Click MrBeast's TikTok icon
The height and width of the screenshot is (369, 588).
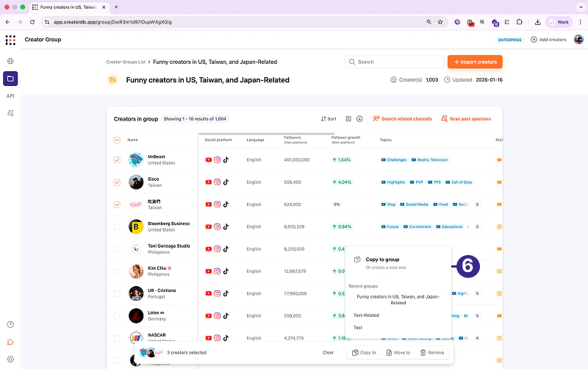pyautogui.click(x=226, y=160)
